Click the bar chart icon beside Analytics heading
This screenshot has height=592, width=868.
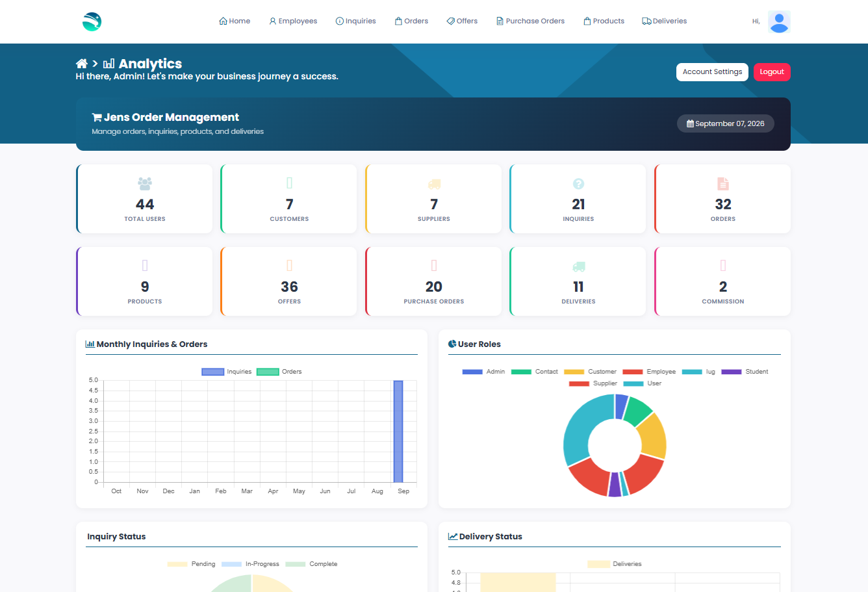[x=109, y=64]
